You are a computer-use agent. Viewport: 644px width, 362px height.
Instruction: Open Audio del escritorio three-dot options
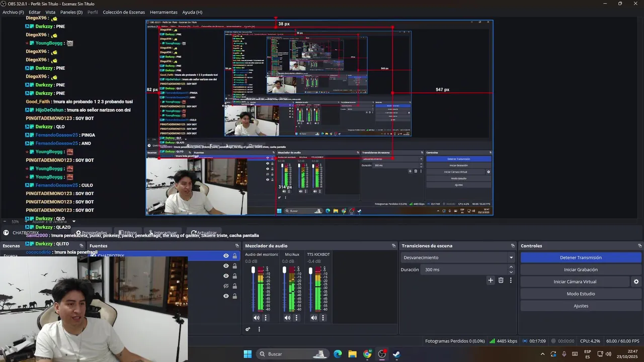(x=266, y=318)
